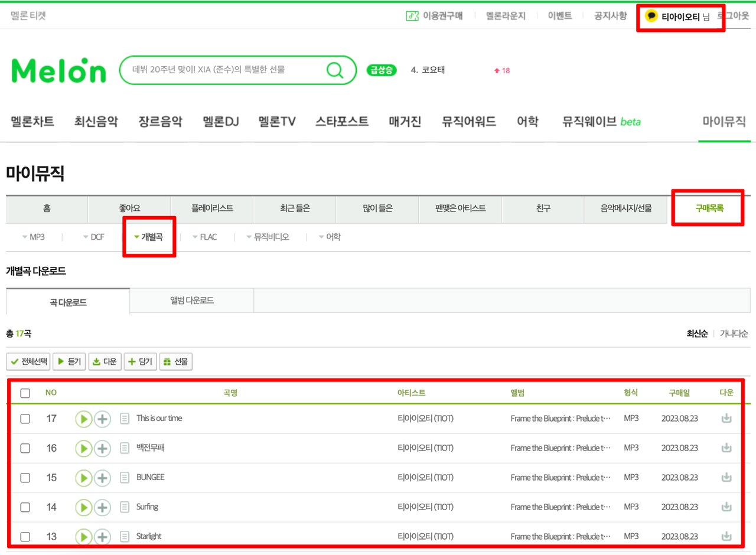Open 최신음악 in main navigation
Screen dimensions: 756x555
[x=96, y=122]
